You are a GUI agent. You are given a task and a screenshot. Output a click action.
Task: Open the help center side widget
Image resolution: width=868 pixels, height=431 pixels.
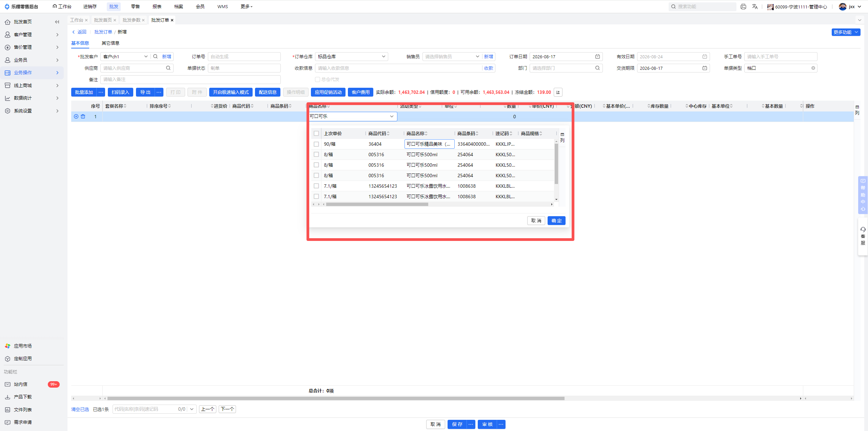click(863, 195)
